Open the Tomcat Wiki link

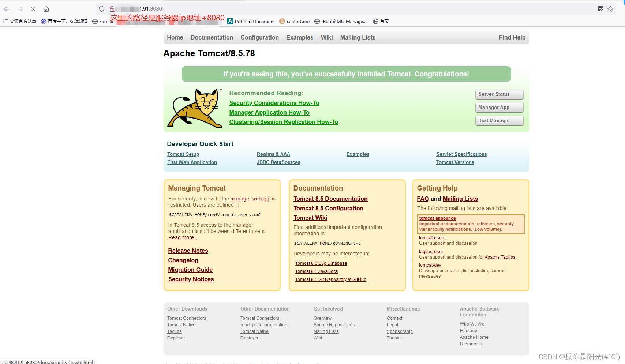click(x=310, y=218)
